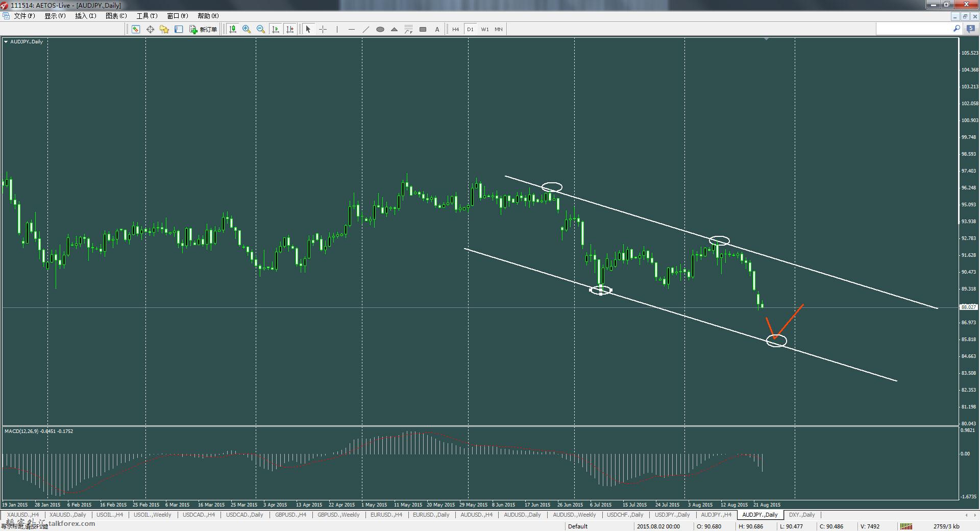Viewport: 980px width, 531px height.
Task: Zoom out on the chart
Action: (x=261, y=29)
